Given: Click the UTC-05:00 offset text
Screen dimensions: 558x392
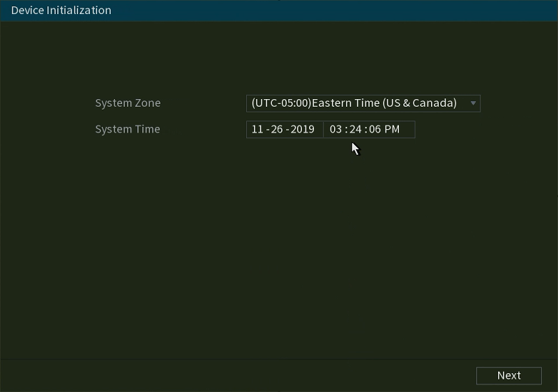Looking at the screenshot, I should (x=281, y=103).
